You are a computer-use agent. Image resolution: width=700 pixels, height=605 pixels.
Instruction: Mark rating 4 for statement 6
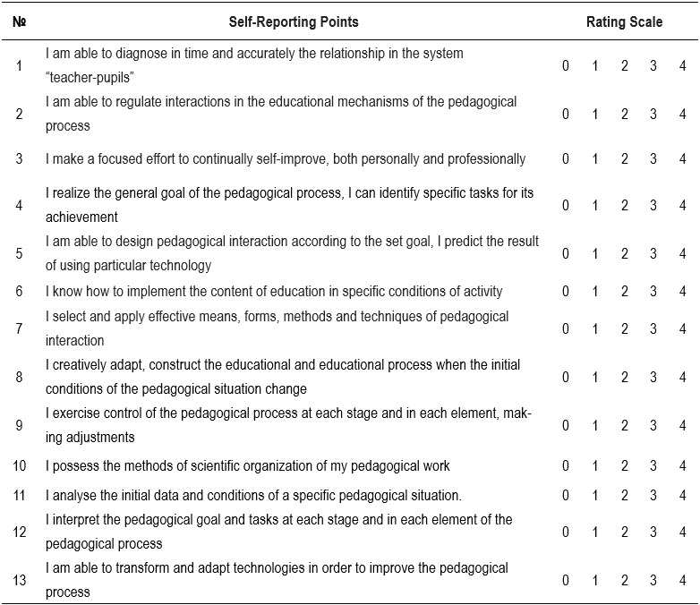point(683,291)
